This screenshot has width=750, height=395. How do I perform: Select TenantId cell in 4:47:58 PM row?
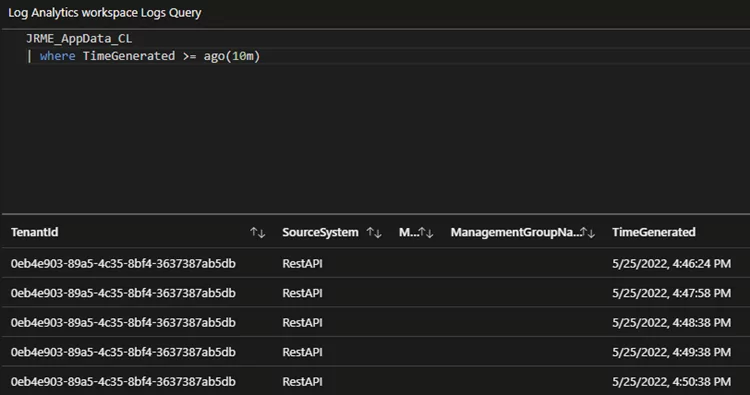pos(123,293)
